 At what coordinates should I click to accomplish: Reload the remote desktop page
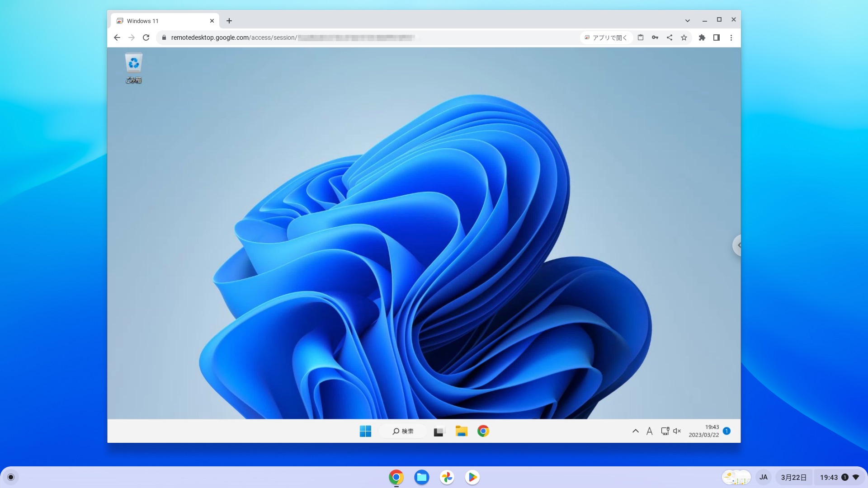click(146, 38)
